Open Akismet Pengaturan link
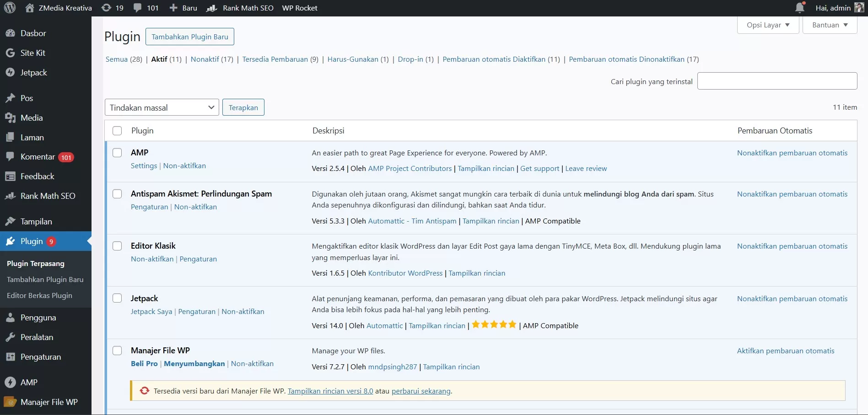The height and width of the screenshot is (415, 868). (150, 207)
